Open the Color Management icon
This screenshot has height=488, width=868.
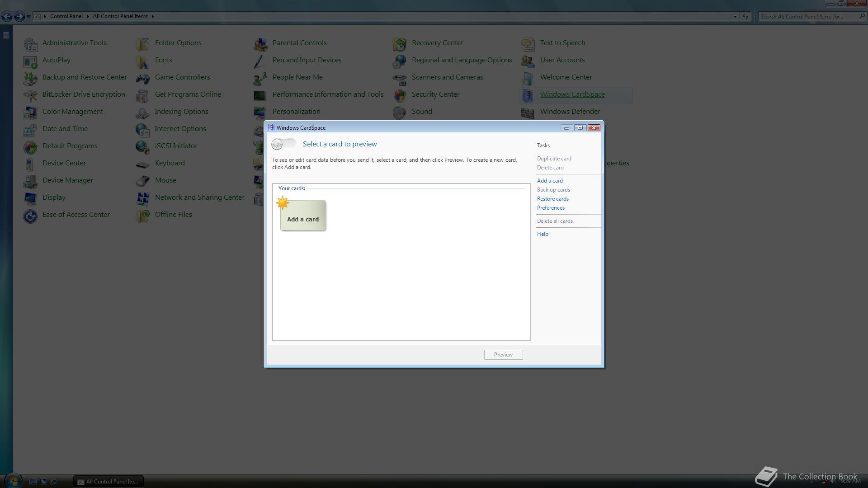click(x=30, y=113)
